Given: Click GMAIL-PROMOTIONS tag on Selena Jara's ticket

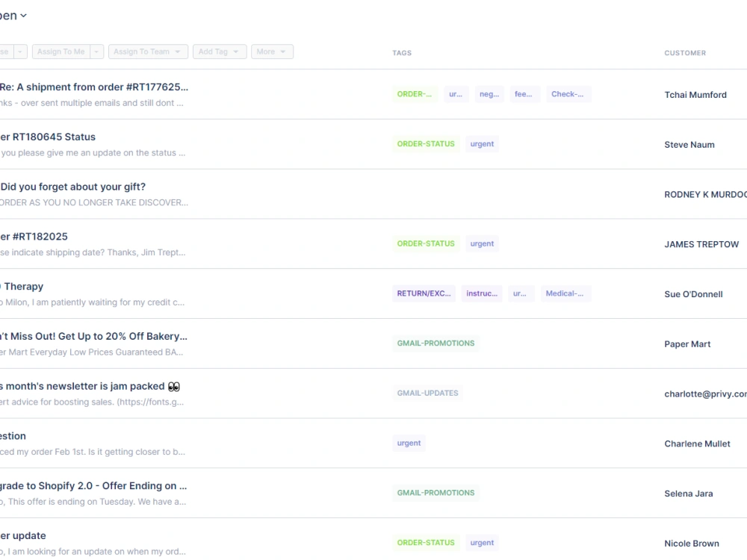Looking at the screenshot, I should pyautogui.click(x=436, y=493).
